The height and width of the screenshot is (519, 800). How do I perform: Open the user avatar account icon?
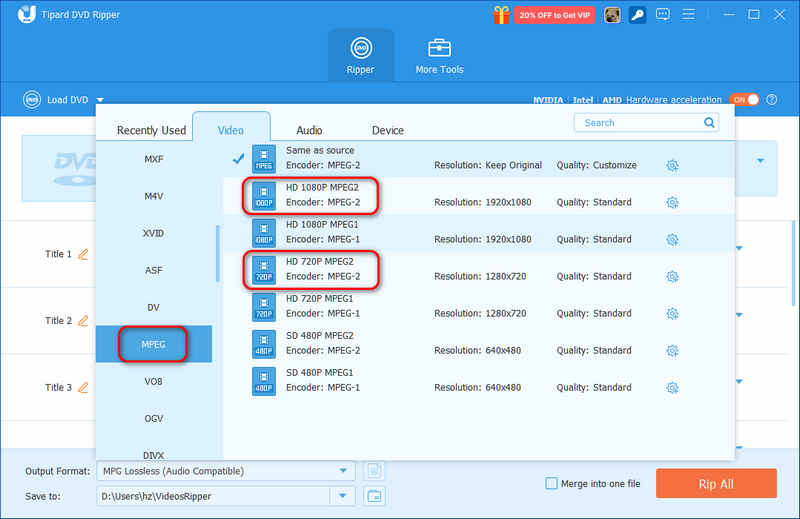coord(612,15)
